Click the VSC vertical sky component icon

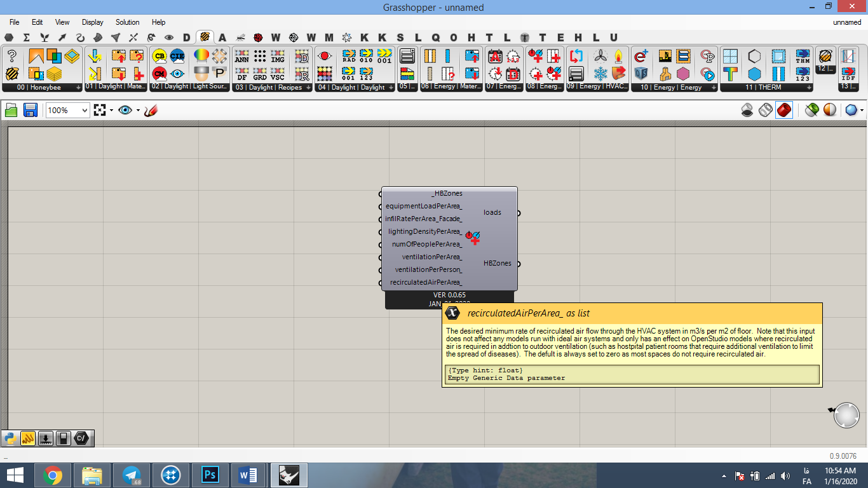[x=278, y=74]
